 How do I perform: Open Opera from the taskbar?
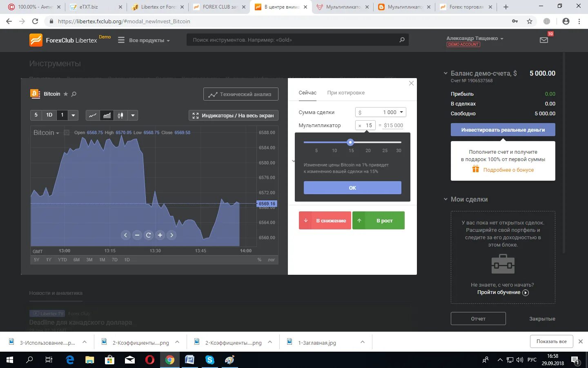pos(150,360)
